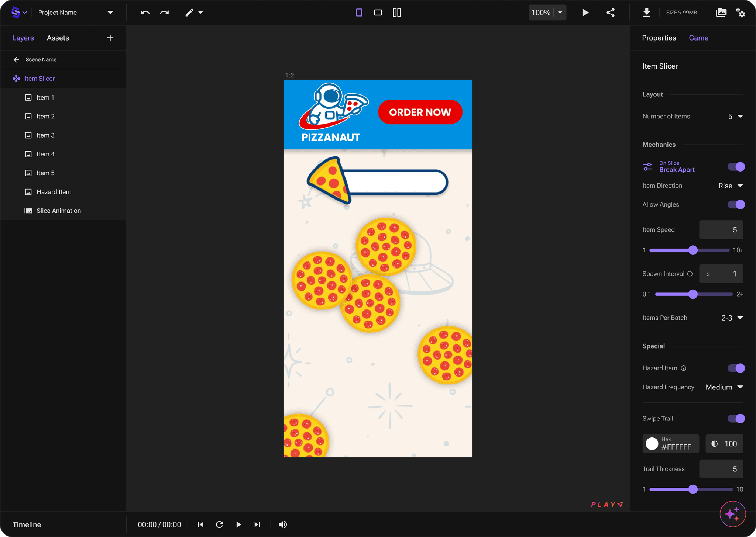This screenshot has height=537, width=756.
Task: Open the AI sparkle assistant button
Action: click(732, 514)
